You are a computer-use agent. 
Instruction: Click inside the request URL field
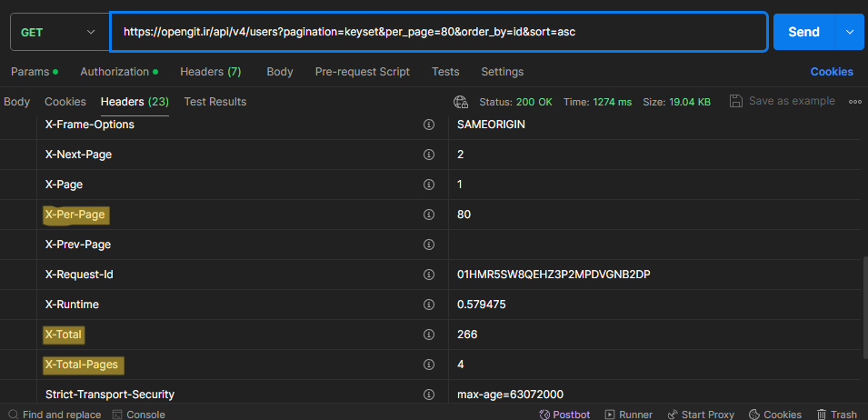436,32
